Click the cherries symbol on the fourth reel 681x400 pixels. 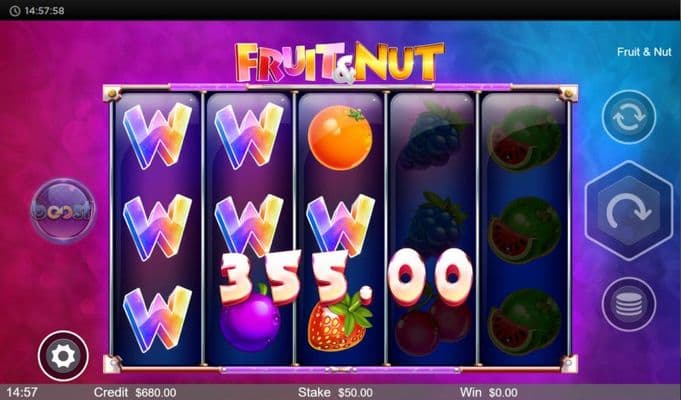click(x=433, y=321)
